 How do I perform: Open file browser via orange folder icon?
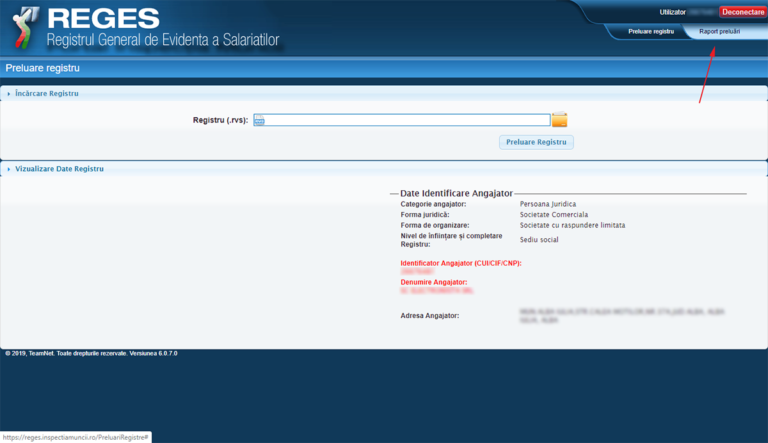[x=559, y=120]
